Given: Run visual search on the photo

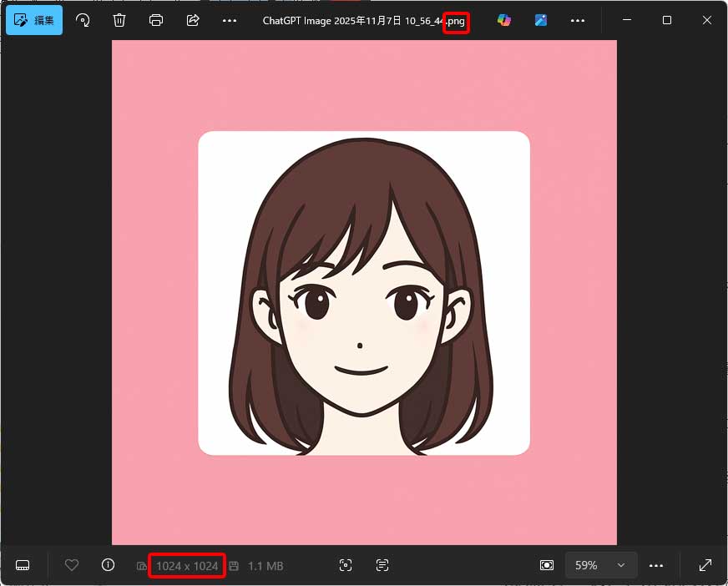Looking at the screenshot, I should tap(346, 565).
